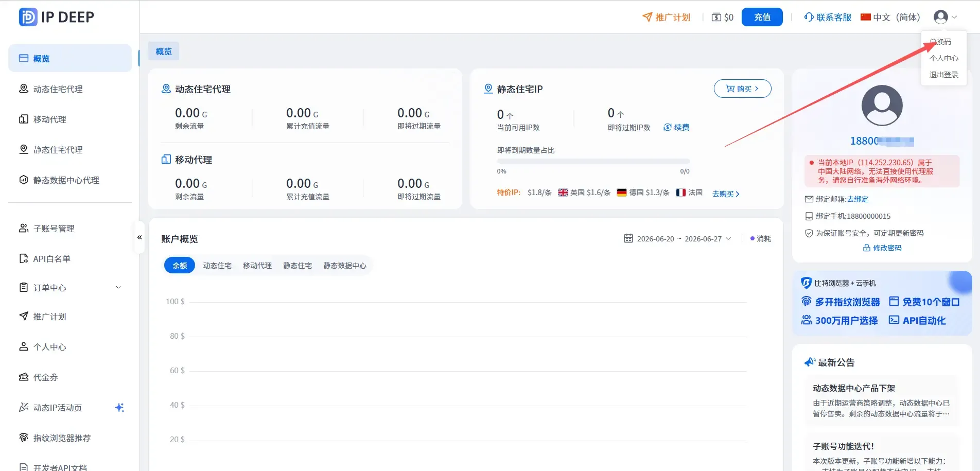The height and width of the screenshot is (471, 980).
Task: Click the 去绑定 link for 绑定邮箱
Action: point(857,199)
